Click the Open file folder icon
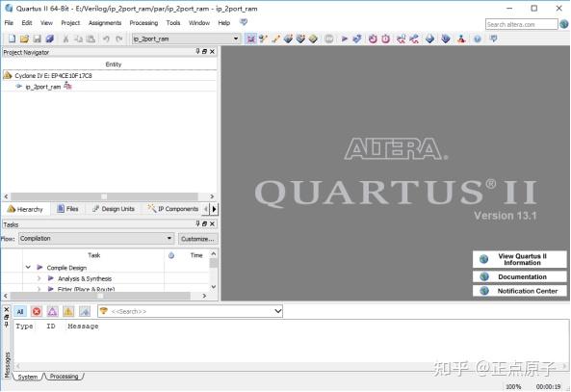The image size is (571, 392). [24, 39]
